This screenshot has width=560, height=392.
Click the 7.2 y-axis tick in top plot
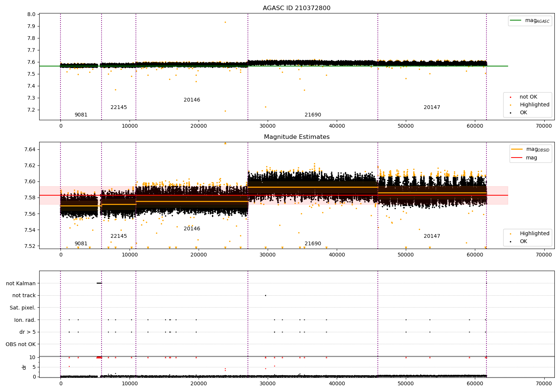coord(32,110)
